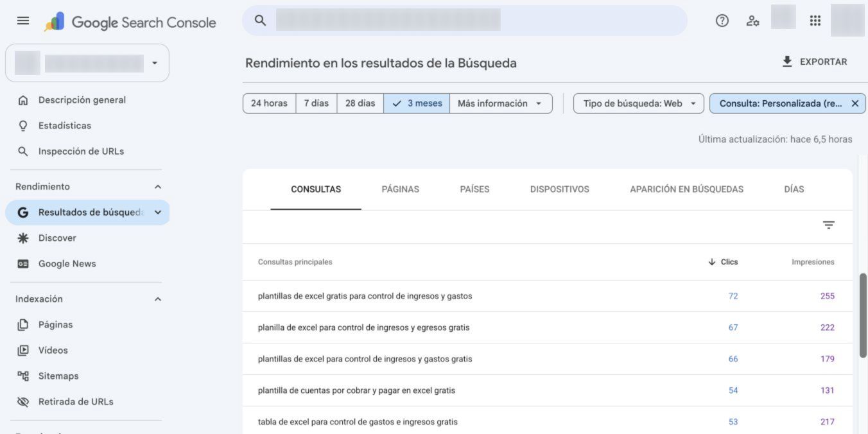Click the impressions value 131

point(828,390)
